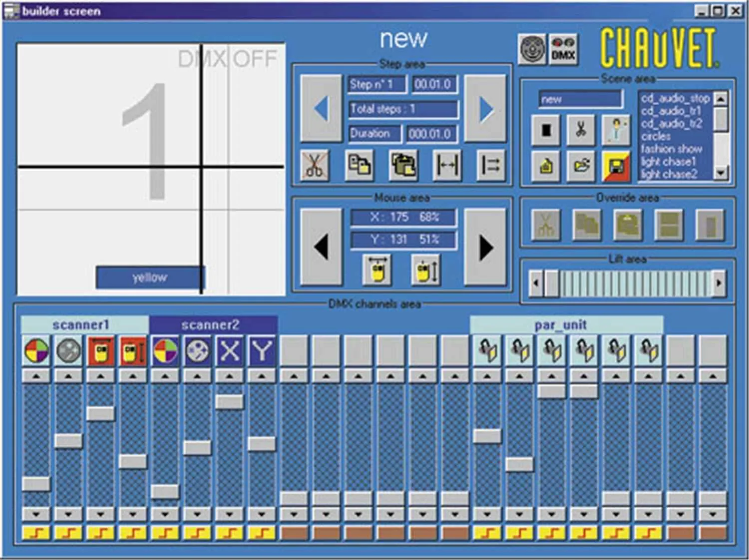The image size is (749, 560).
Task: Click the scanner1 vertical mouse channel icon
Action: point(133,350)
